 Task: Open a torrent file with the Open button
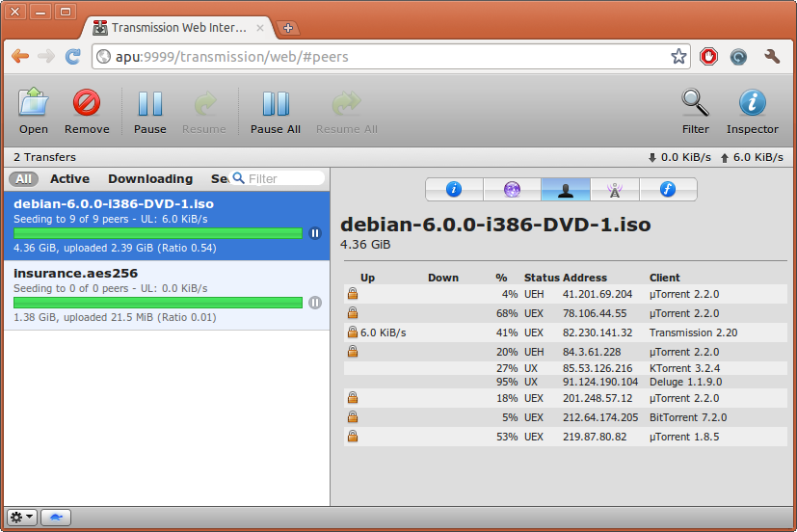click(34, 111)
